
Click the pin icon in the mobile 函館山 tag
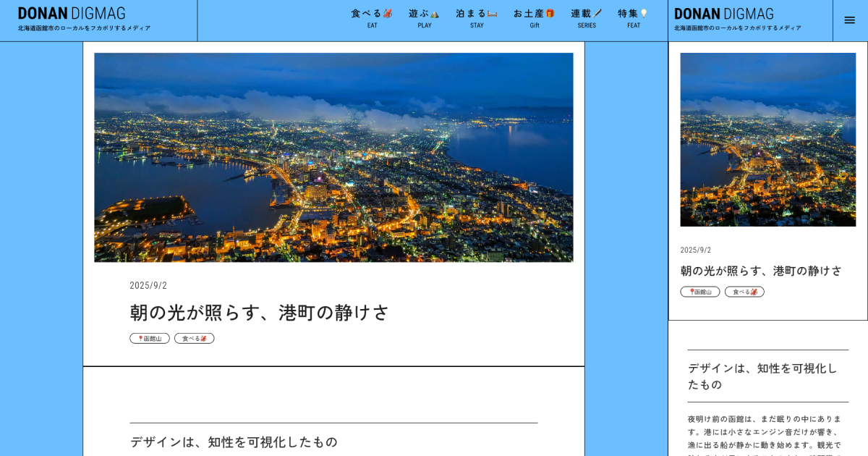click(x=692, y=291)
